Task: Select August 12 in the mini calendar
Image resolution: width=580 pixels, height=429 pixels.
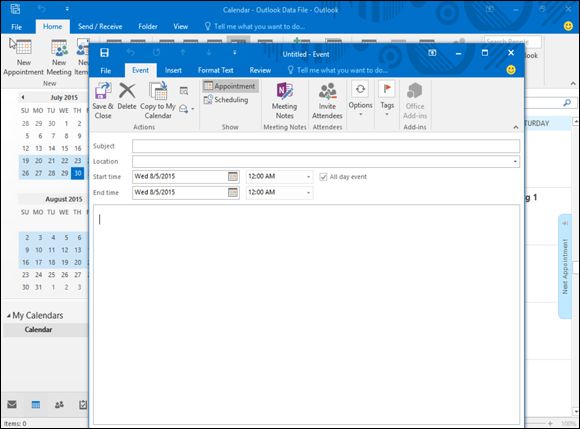Action: pos(64,250)
